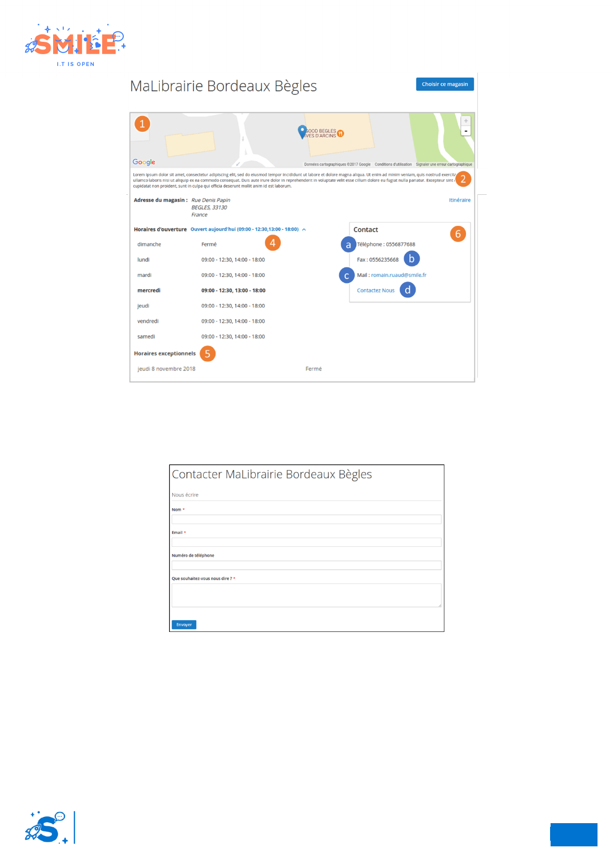Click the orange restaurant marker on map
Viewport: 614px width, 868px height.
340,133
